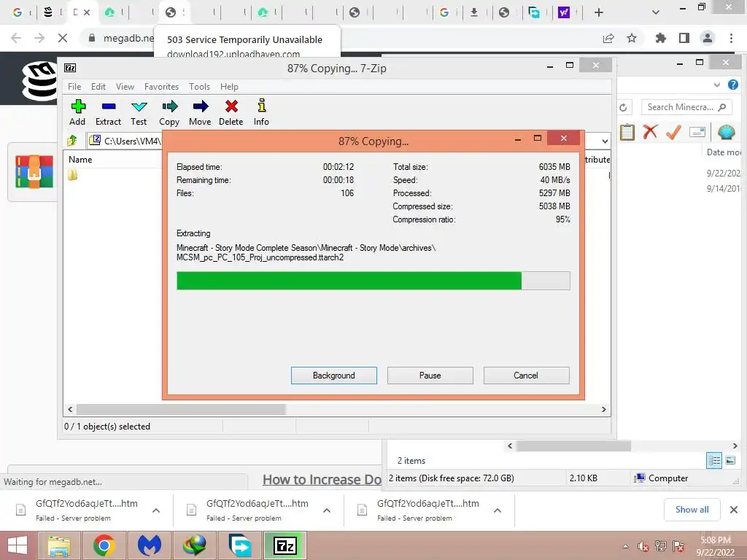The height and width of the screenshot is (560, 747).
Task: Open options for second failed download
Action: click(327, 510)
